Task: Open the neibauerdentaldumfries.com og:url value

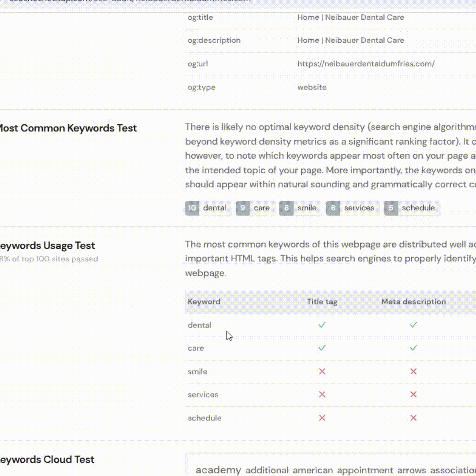Action: [x=366, y=64]
